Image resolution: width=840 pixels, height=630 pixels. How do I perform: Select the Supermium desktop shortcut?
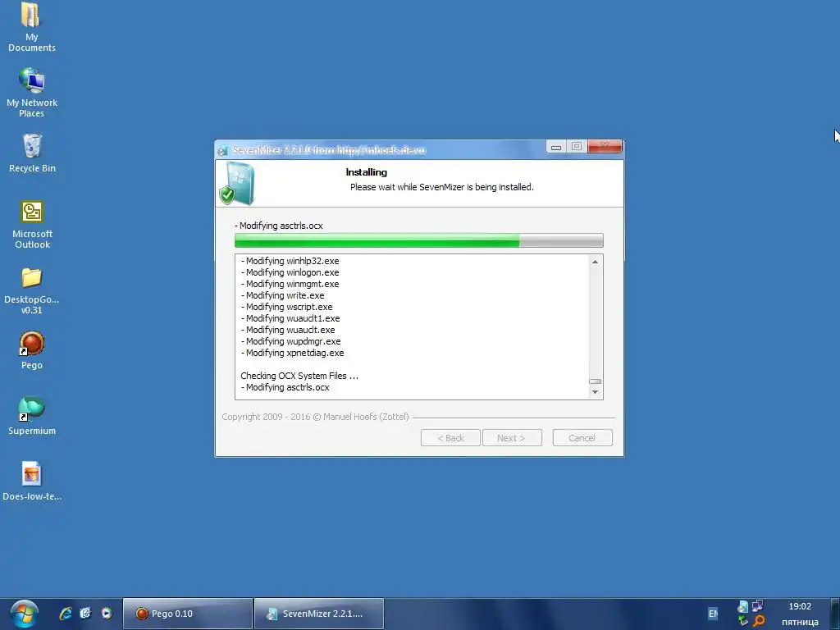click(32, 416)
